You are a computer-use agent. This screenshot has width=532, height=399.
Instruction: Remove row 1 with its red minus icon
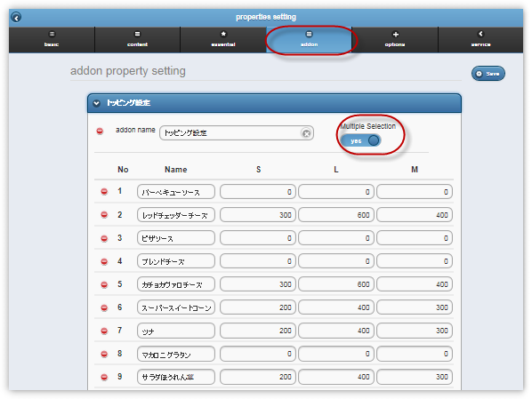(x=104, y=192)
